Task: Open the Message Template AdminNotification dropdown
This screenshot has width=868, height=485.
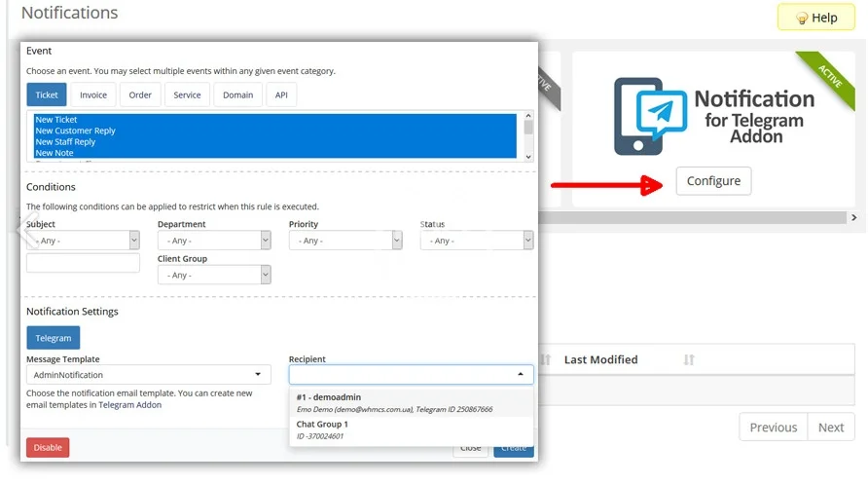Action: tap(149, 375)
